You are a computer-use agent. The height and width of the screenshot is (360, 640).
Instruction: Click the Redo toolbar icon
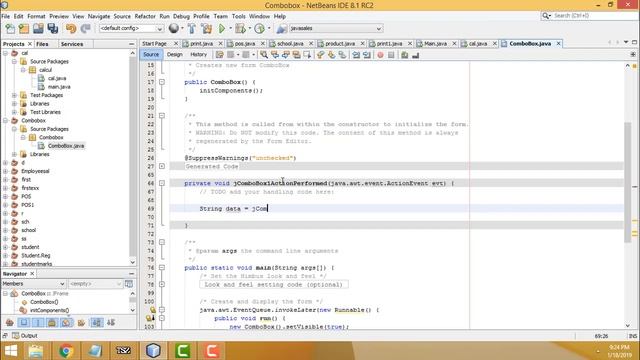(x=85, y=28)
